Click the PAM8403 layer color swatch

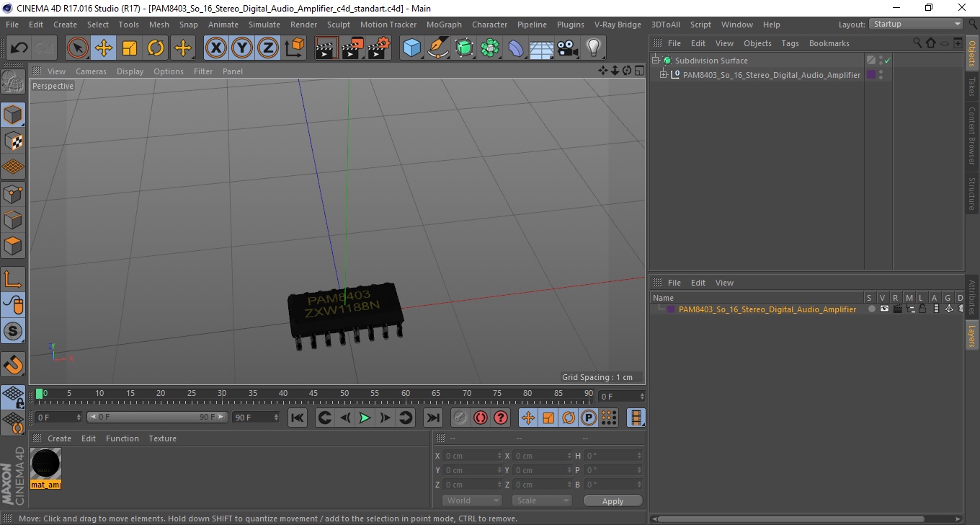pos(671,309)
